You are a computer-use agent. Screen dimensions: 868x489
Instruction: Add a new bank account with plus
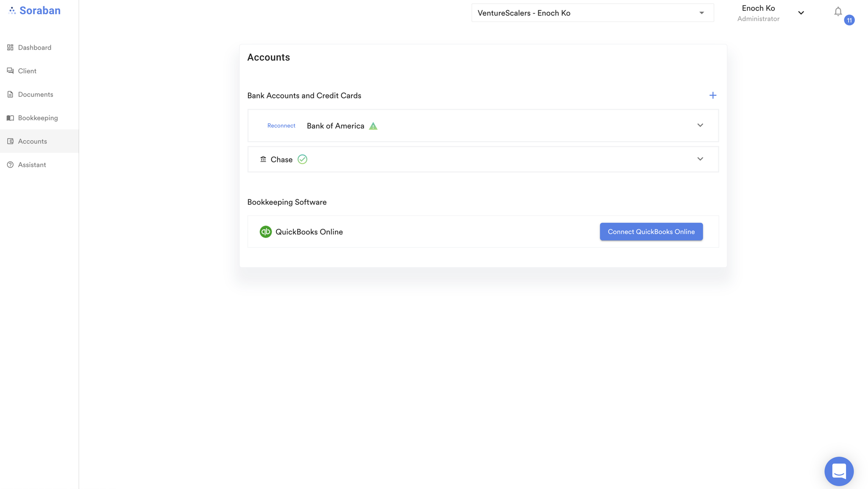(713, 95)
